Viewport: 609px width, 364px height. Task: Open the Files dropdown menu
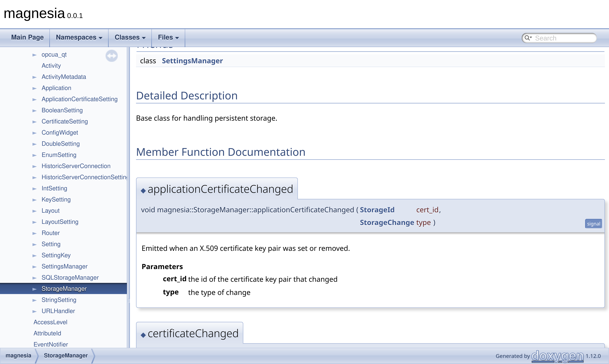click(168, 38)
